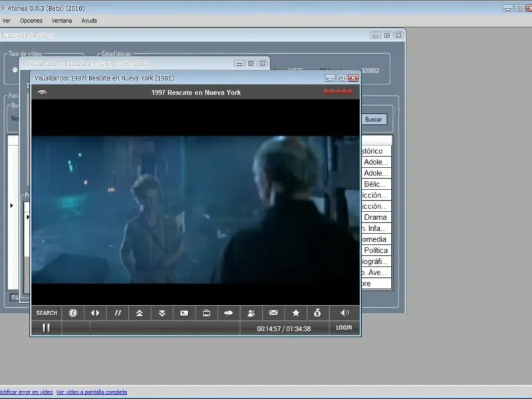Open the info icon in player toolbar

coord(73,313)
